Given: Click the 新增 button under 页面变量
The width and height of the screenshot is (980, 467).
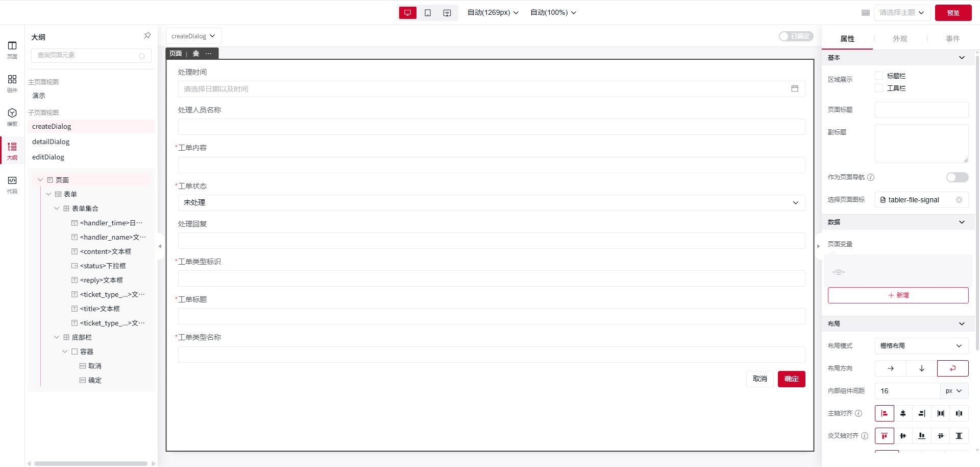Looking at the screenshot, I should pos(897,295).
